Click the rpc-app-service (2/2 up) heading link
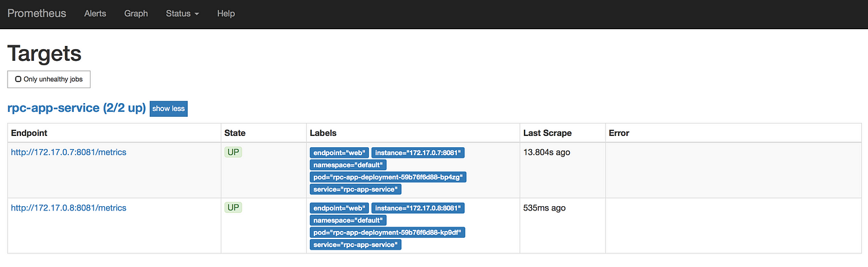The image size is (868, 267). click(76, 108)
